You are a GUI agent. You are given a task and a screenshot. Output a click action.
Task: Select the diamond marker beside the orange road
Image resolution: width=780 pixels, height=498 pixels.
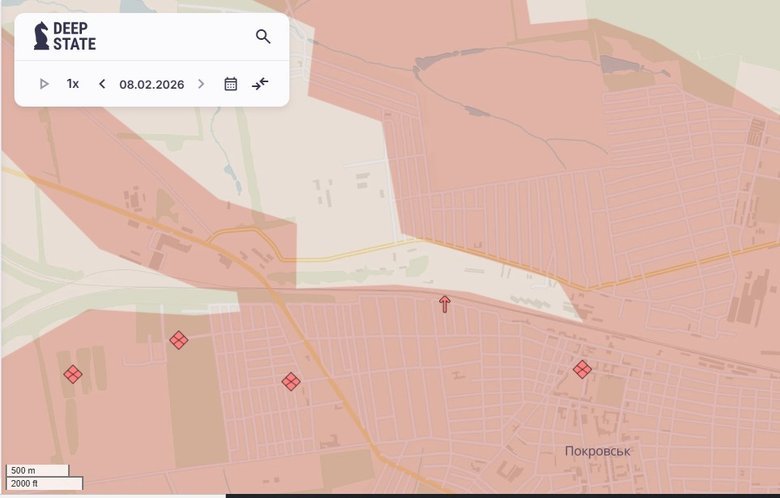[x=291, y=381]
